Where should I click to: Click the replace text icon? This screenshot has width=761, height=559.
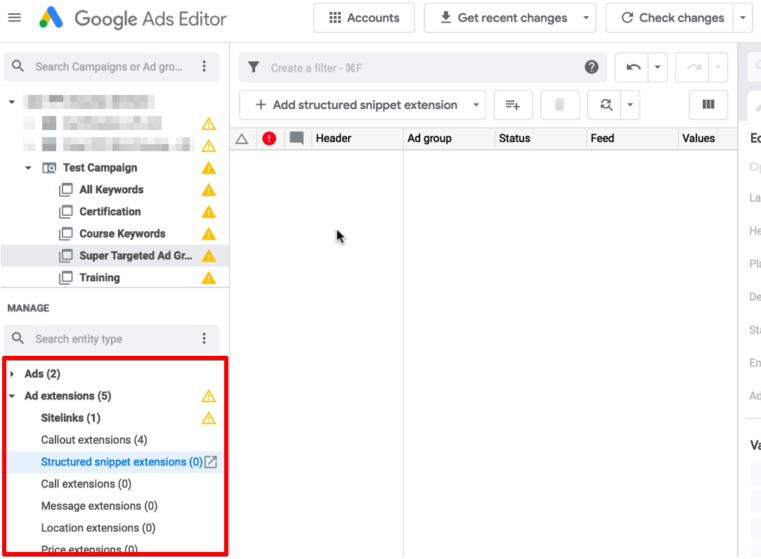click(x=605, y=105)
